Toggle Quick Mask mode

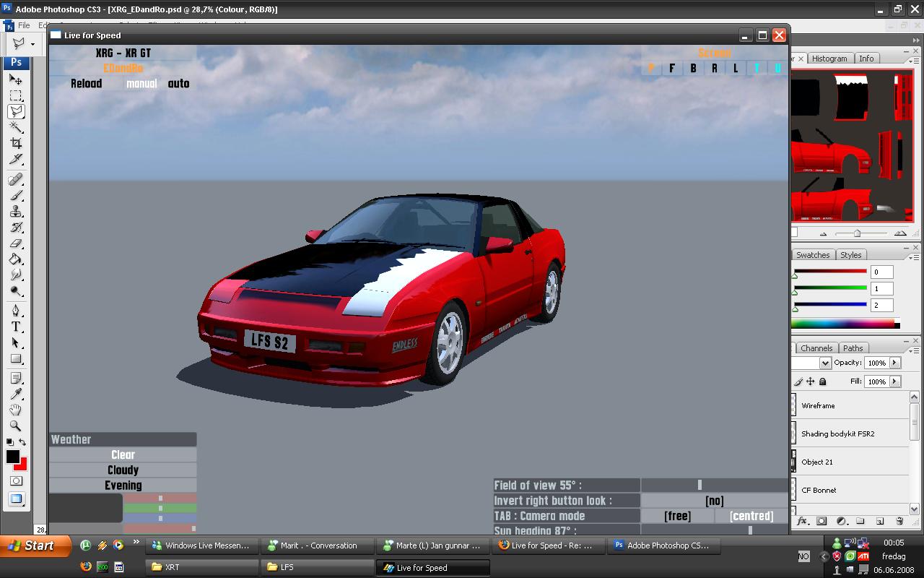16,481
